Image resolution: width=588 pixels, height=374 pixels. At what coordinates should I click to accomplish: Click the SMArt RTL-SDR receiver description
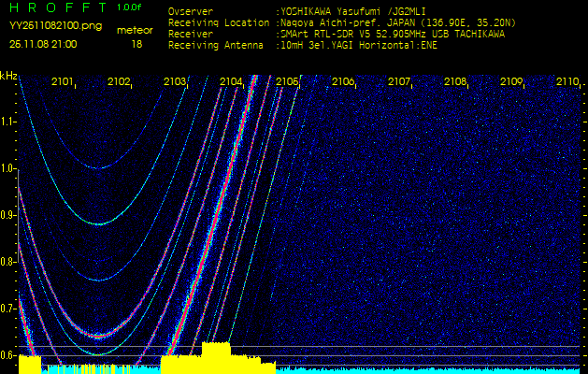click(x=393, y=34)
